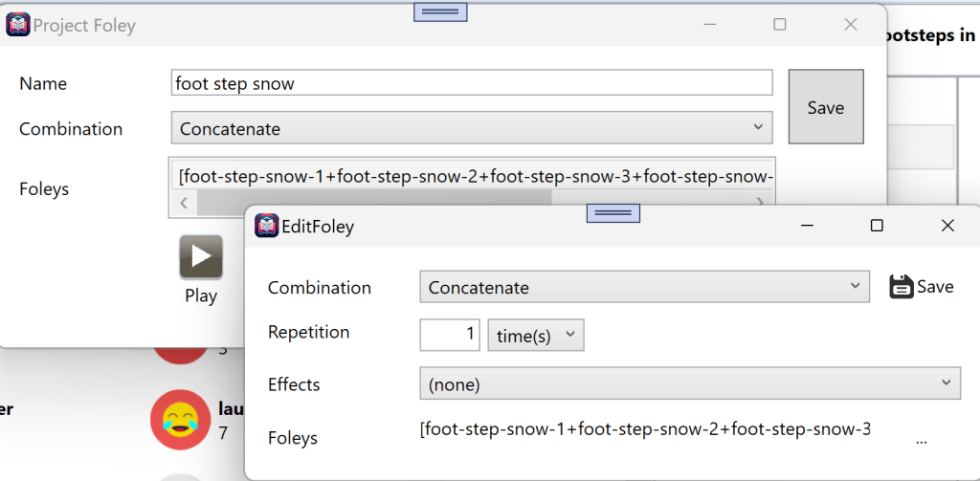Minimize the Project Foley window
The width and height of the screenshot is (980, 481).
point(710,25)
